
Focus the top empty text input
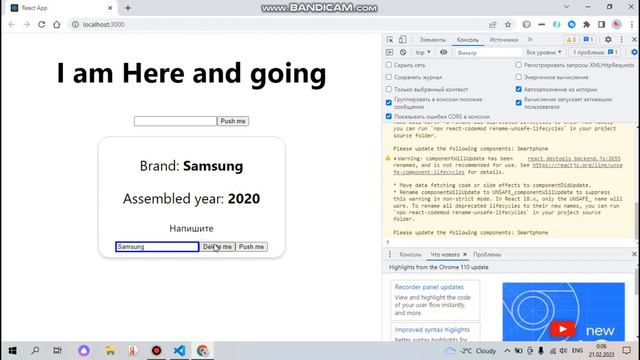[x=176, y=121]
